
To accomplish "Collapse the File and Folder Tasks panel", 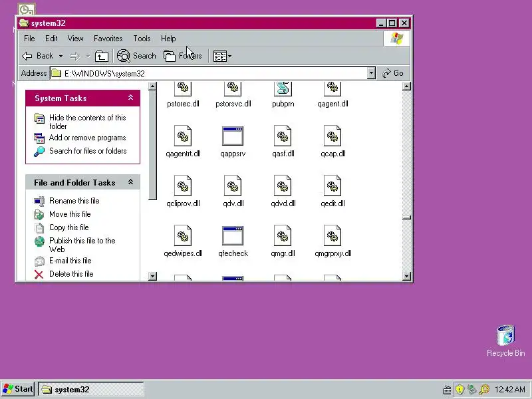I will (x=130, y=182).
